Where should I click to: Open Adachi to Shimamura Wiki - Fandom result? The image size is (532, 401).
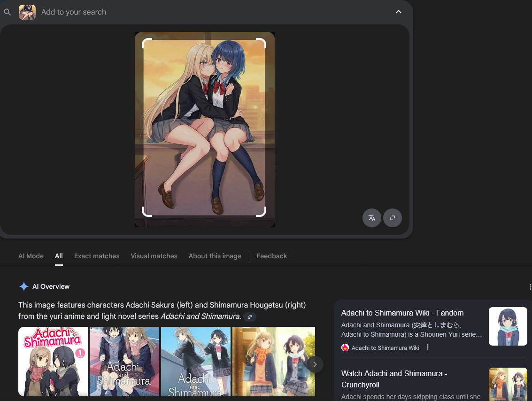point(402,313)
